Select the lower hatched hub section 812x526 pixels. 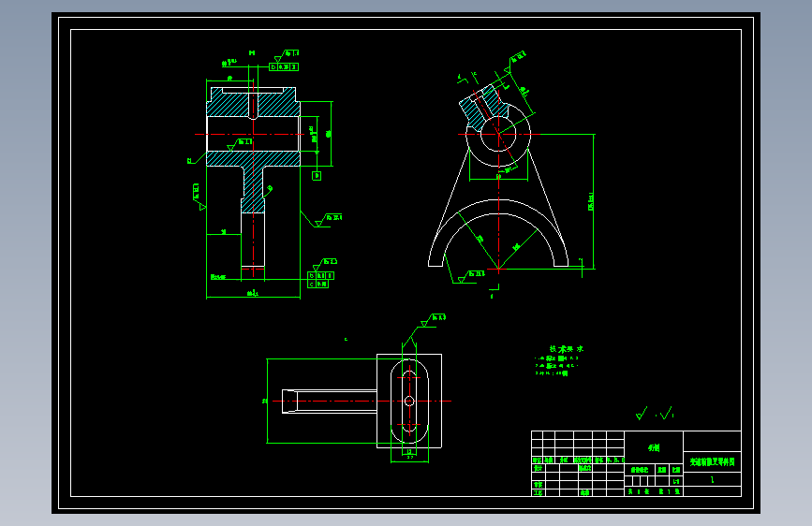253,158
